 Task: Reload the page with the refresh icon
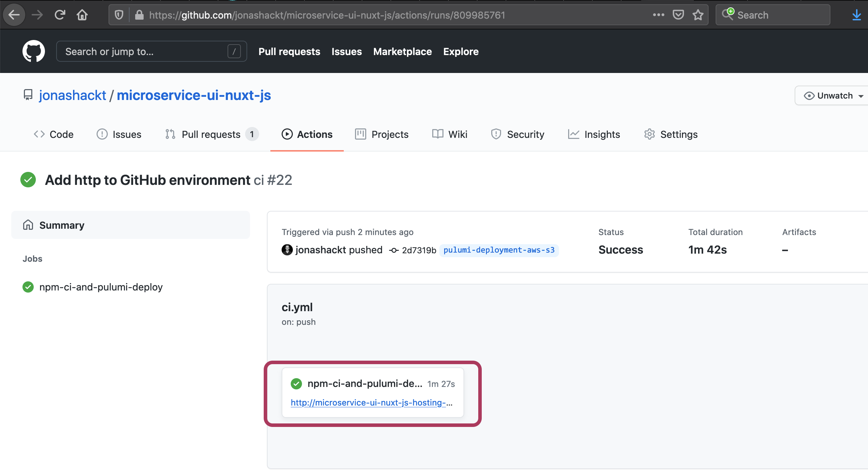point(60,15)
